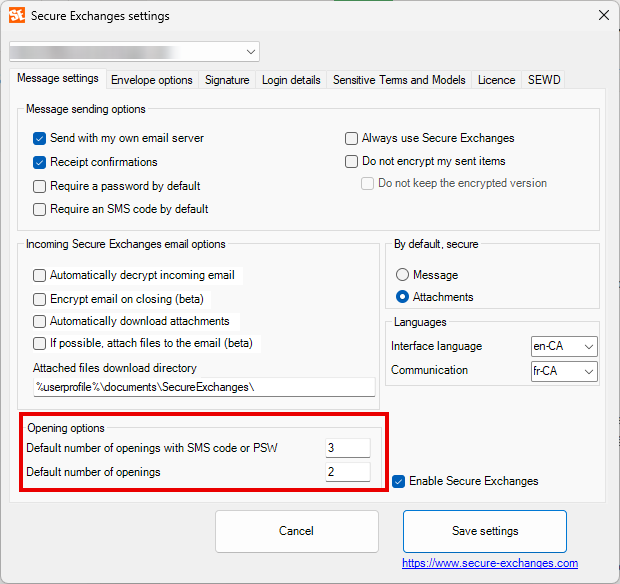This screenshot has width=620, height=584.
Task: Enable Require a password by default
Action: (39, 186)
